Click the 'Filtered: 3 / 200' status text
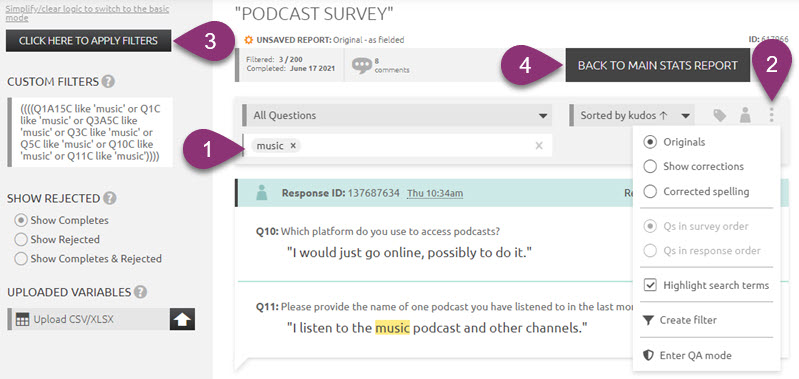Viewport: 799px width, 379px height. click(x=275, y=60)
